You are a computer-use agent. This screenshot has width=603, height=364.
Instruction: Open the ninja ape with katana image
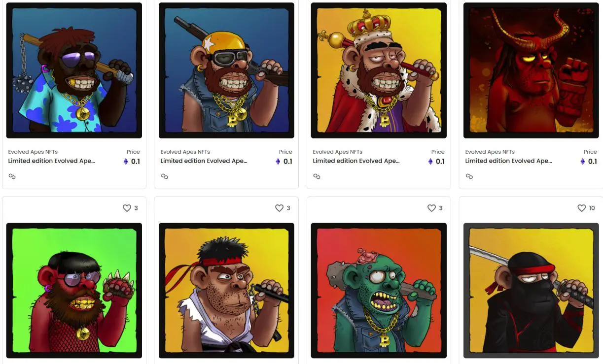pyautogui.click(x=531, y=291)
